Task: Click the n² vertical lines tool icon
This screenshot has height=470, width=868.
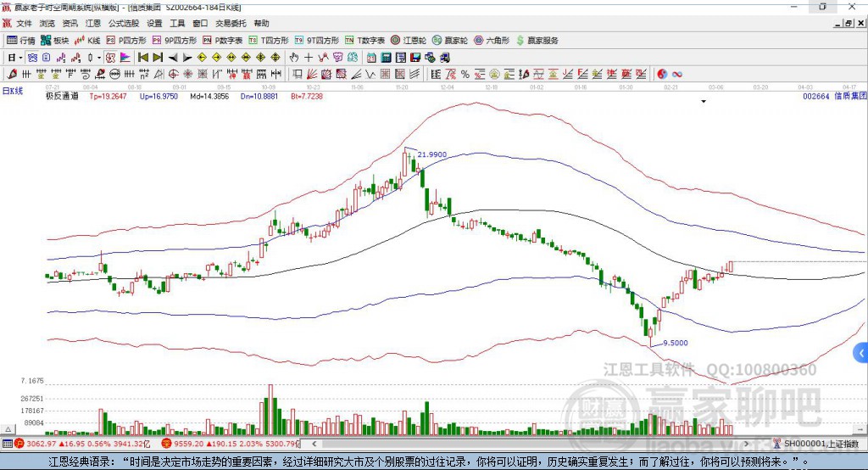Action: coord(144,75)
